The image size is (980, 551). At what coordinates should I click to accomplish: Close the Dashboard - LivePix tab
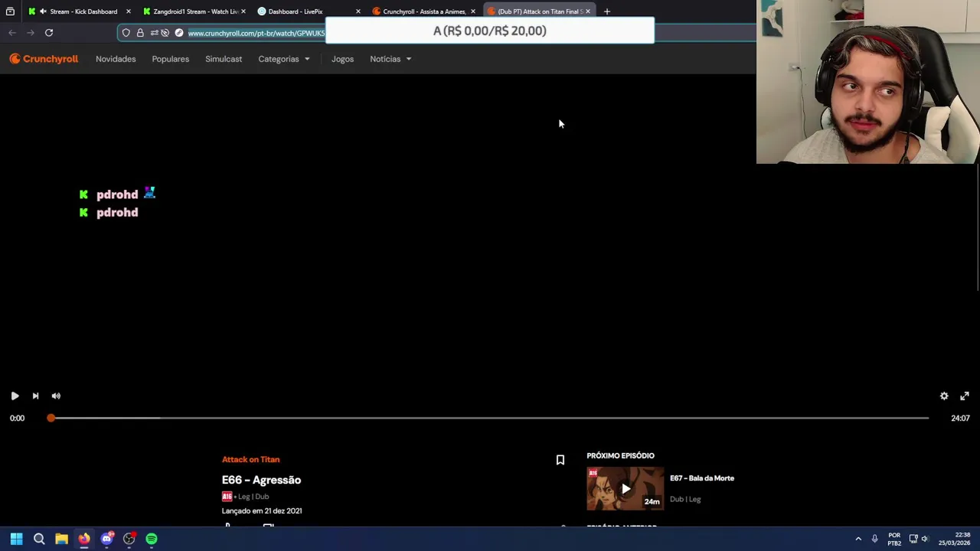click(x=358, y=11)
